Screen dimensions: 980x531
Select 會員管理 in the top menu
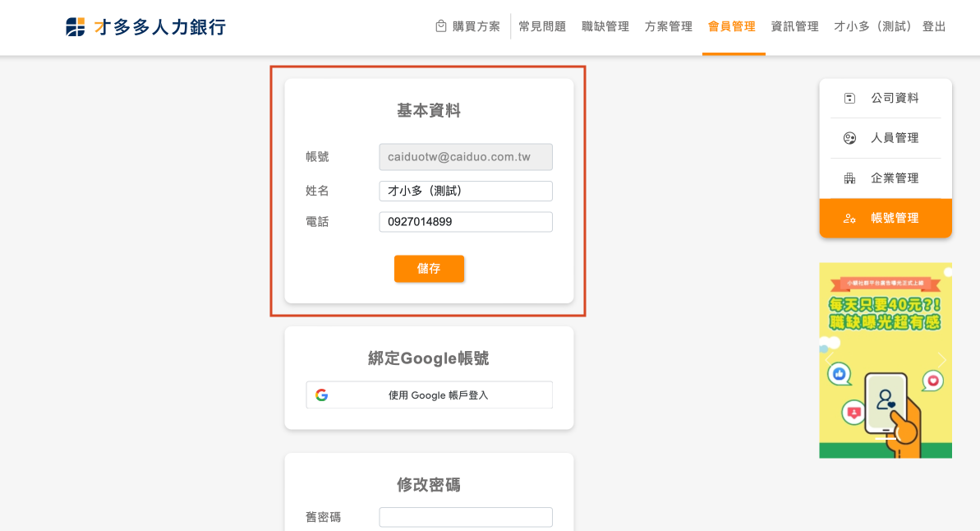pyautogui.click(x=732, y=26)
